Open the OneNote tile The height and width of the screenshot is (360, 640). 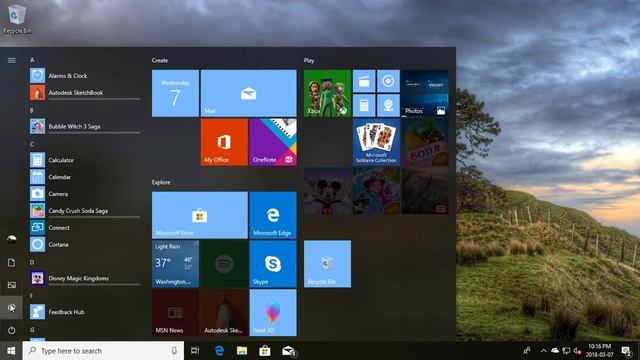pos(273,142)
